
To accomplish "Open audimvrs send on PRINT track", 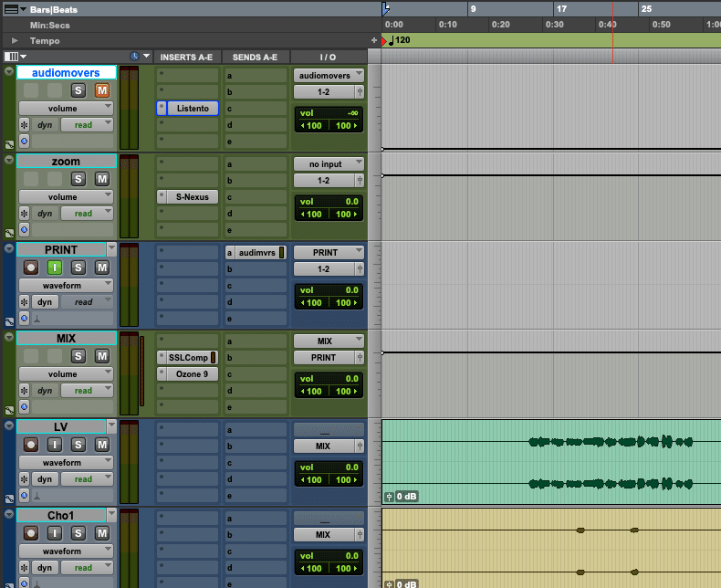I will pyautogui.click(x=256, y=253).
